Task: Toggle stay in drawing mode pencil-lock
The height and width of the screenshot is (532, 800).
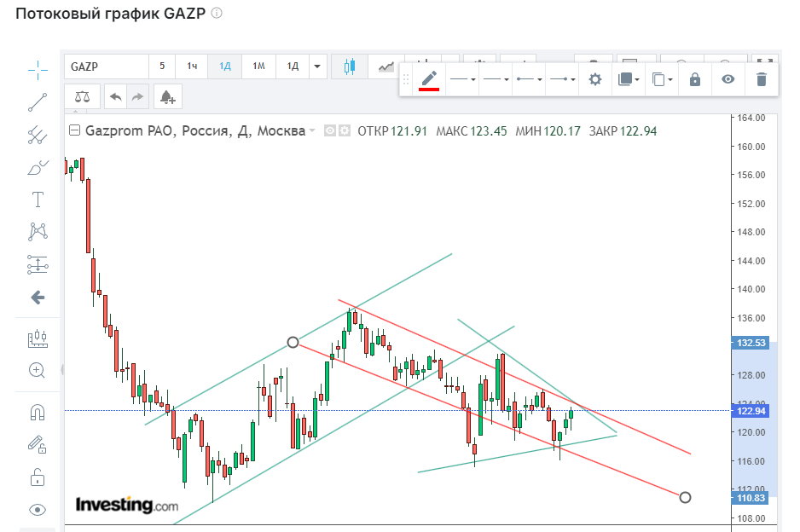Action: pos(38,444)
